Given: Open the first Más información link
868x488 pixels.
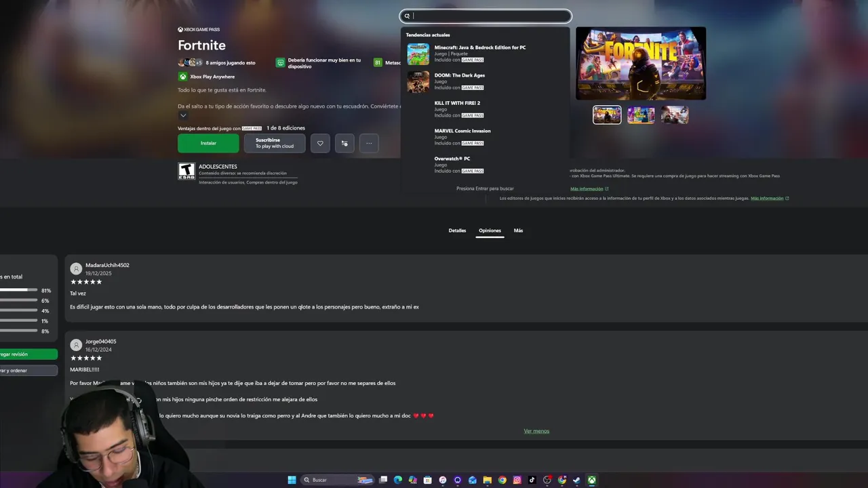Looking at the screenshot, I should 587,189.
